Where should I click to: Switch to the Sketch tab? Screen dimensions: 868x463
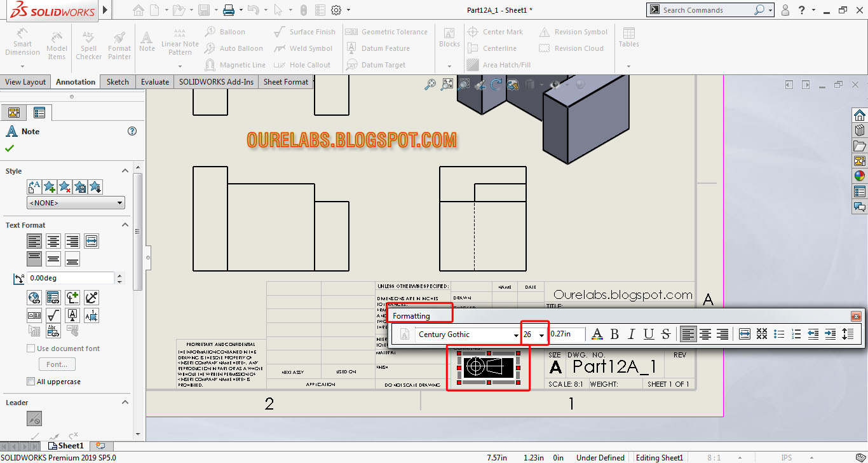tap(117, 81)
